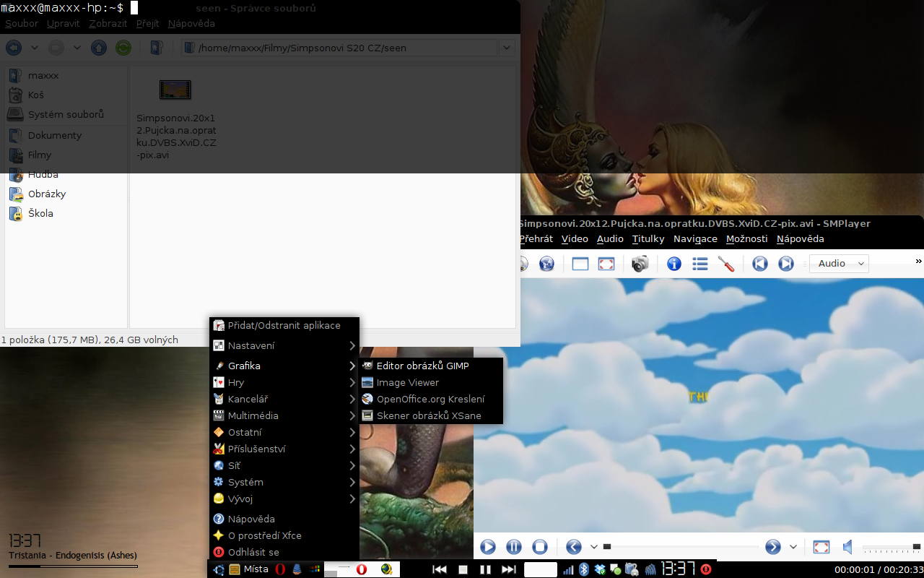
Task: Open the Síť menu category
Action: 284,465
